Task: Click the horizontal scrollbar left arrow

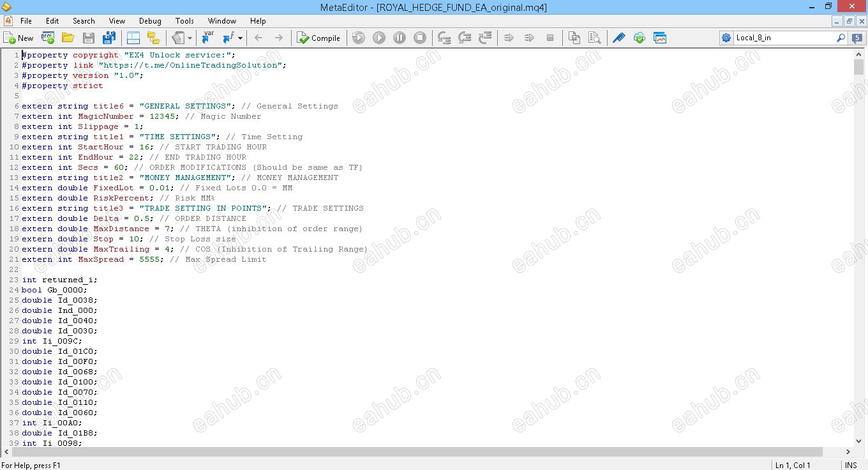Action: (8, 452)
